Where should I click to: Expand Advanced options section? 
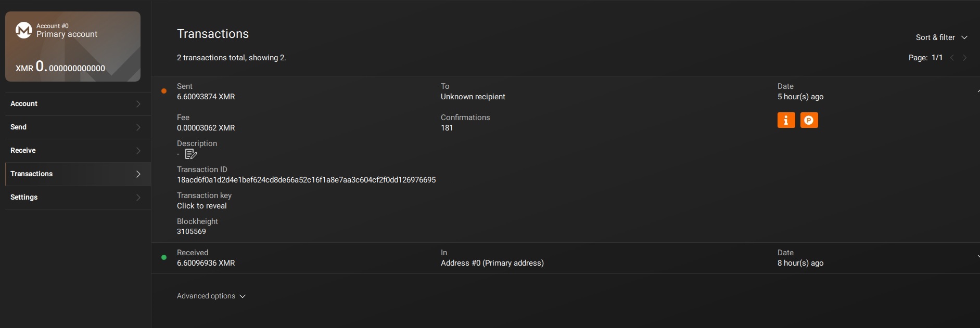(211, 296)
